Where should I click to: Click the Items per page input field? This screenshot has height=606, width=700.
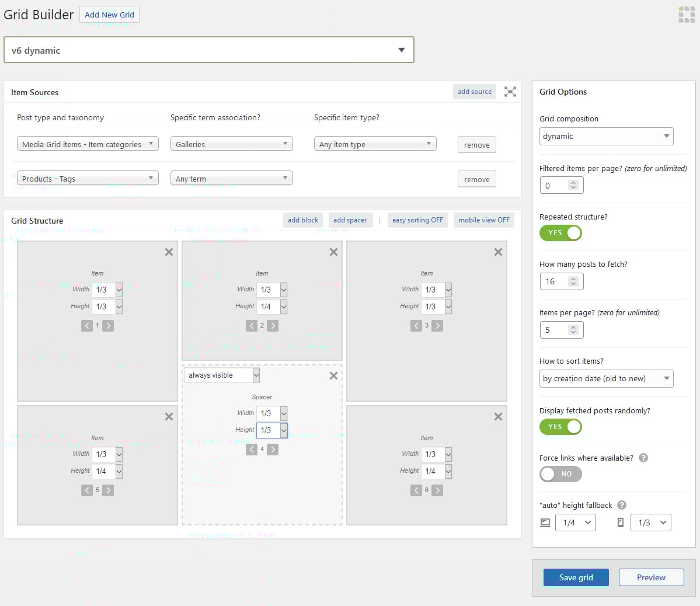[554, 330]
